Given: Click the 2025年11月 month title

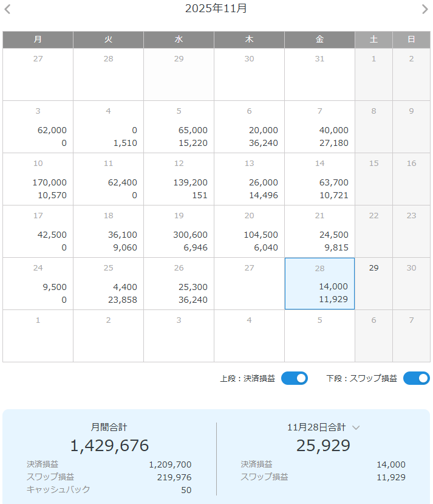Looking at the screenshot, I should [216, 9].
